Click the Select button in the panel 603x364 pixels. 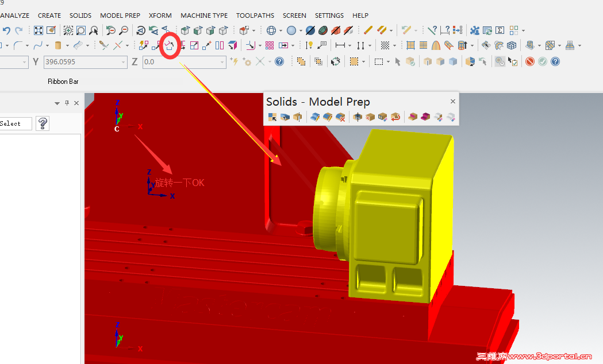point(16,123)
